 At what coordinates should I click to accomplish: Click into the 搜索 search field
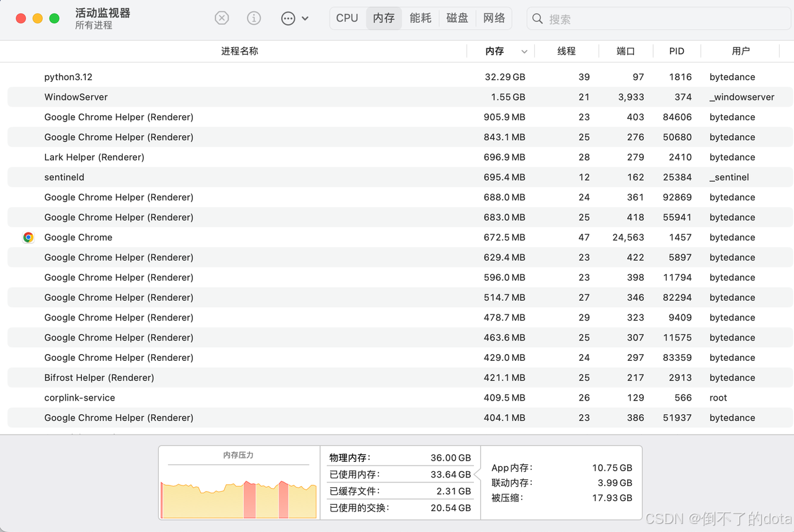coord(658,19)
